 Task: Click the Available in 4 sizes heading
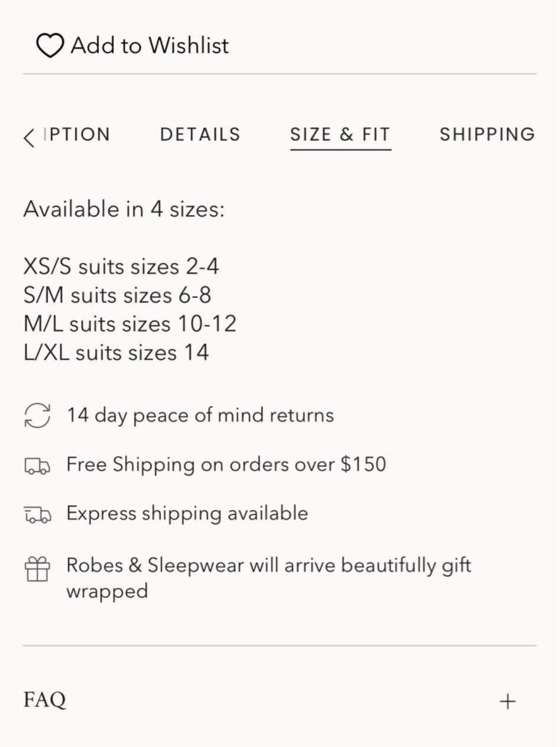[124, 209]
